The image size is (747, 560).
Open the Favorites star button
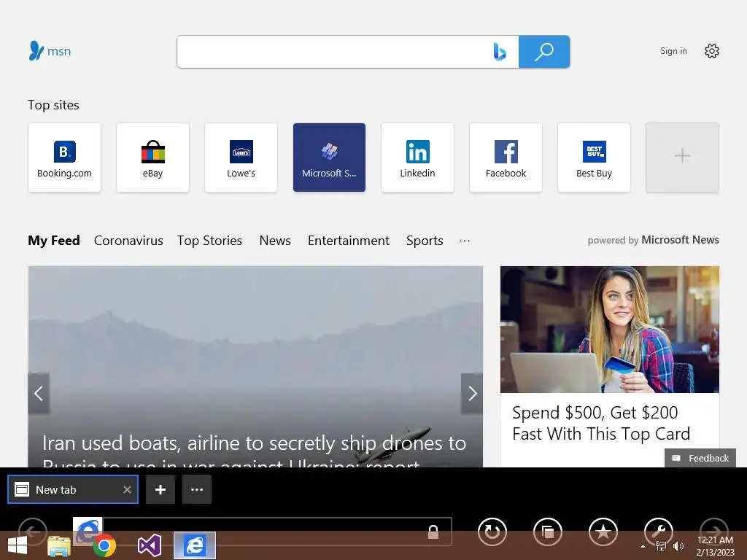(x=603, y=532)
